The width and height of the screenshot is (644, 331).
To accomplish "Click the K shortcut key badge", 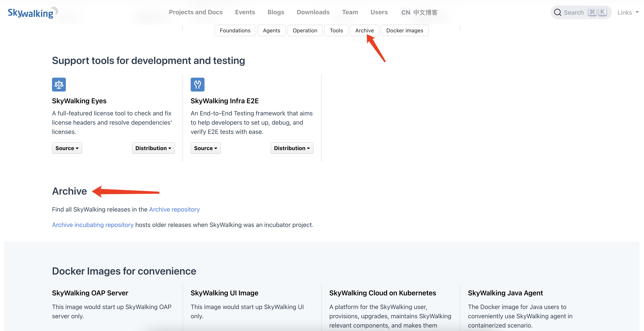I will click(603, 12).
